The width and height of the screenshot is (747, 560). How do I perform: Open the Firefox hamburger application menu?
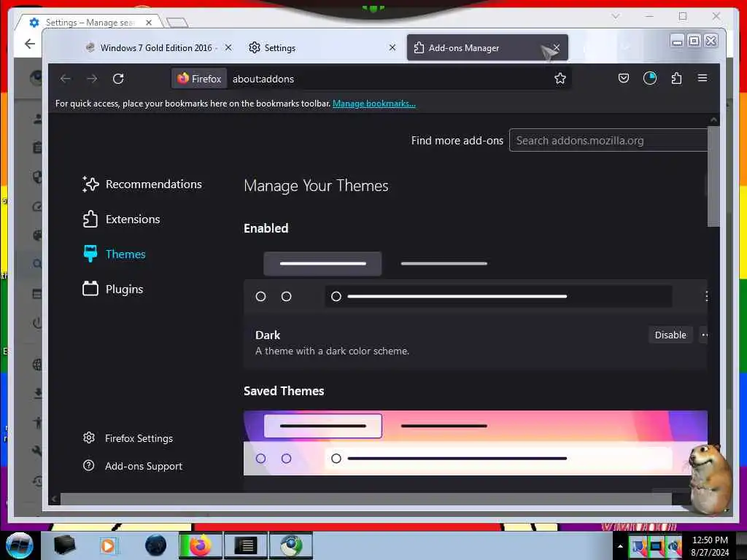coord(703,77)
